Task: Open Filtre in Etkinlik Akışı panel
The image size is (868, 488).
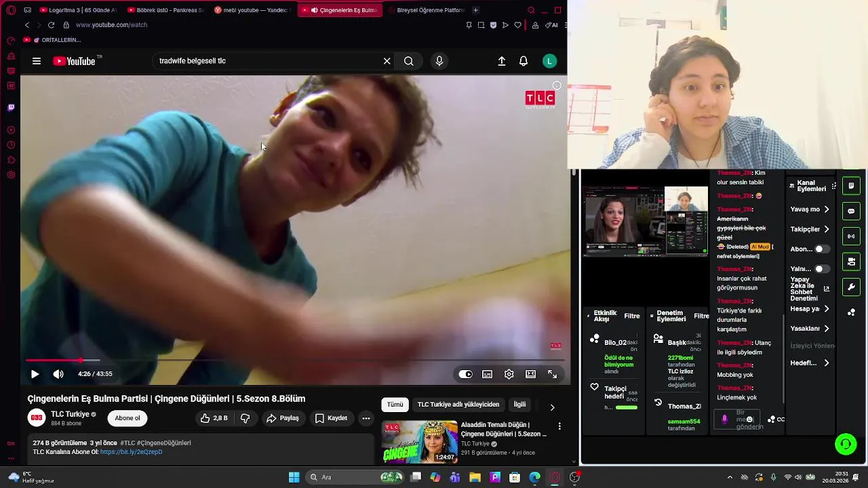Action: click(631, 316)
